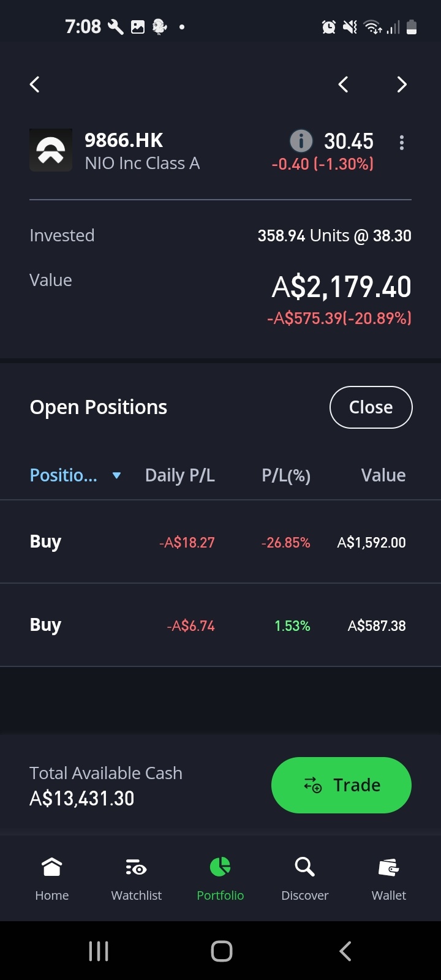441x980 pixels.
Task: Sort by Daily P/L column
Action: (x=180, y=475)
